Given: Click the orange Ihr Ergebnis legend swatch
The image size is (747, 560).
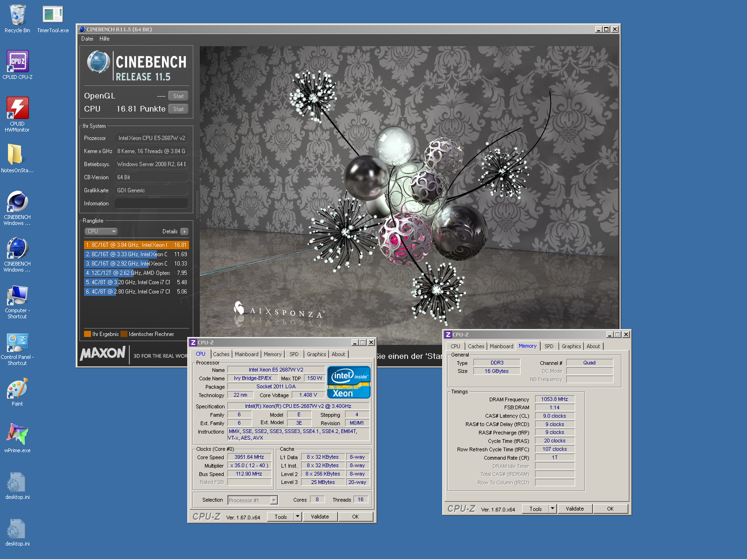Looking at the screenshot, I should click(87, 334).
